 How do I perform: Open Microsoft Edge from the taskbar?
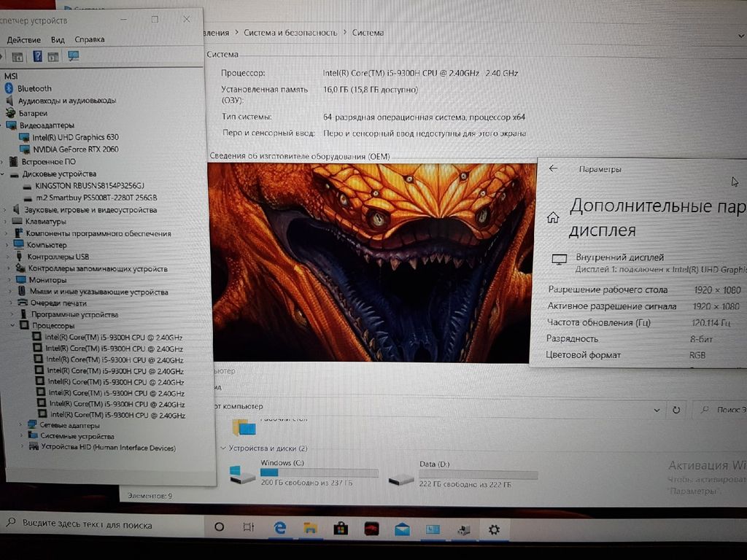280,528
